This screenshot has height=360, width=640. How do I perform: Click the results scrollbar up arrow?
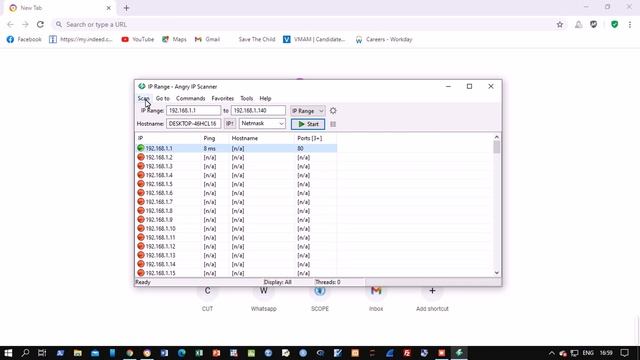coord(496,137)
